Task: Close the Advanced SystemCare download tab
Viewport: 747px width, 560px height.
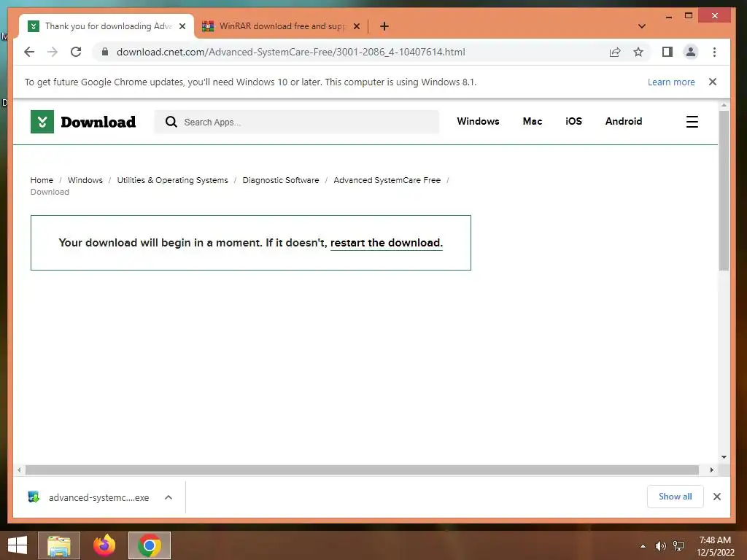Action: pos(182,26)
